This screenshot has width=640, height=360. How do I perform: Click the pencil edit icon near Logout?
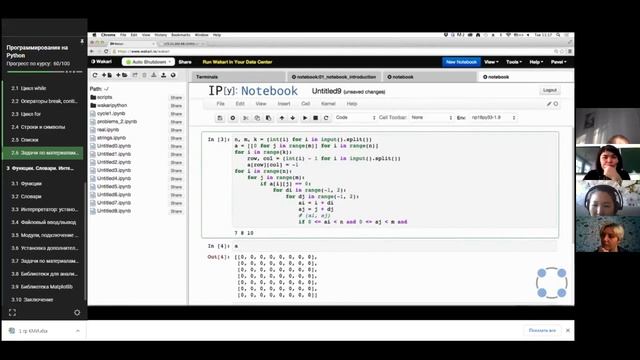(549, 104)
